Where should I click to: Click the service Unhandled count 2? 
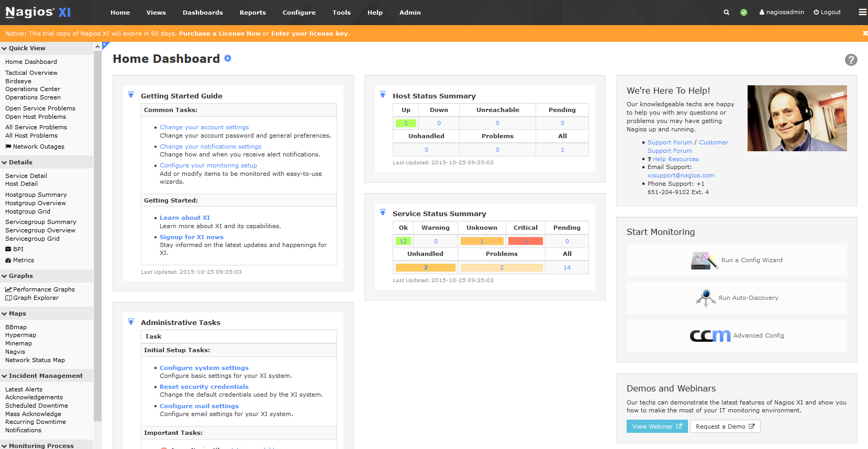426,267
